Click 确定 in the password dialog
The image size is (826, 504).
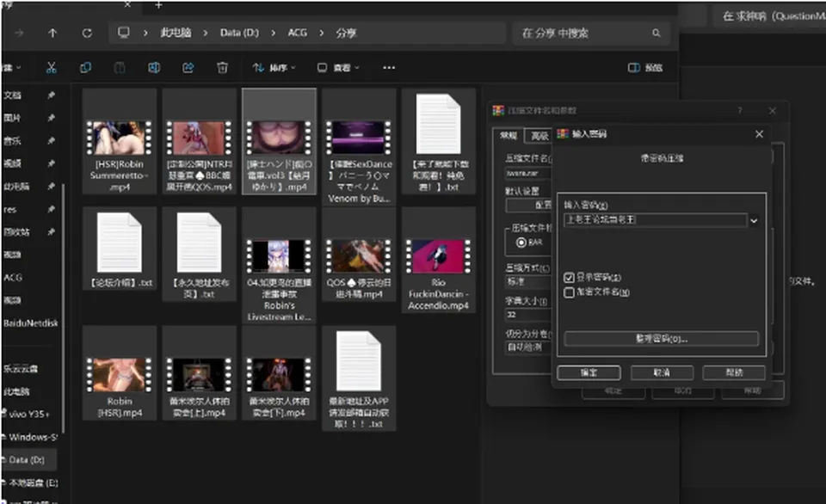tap(589, 373)
